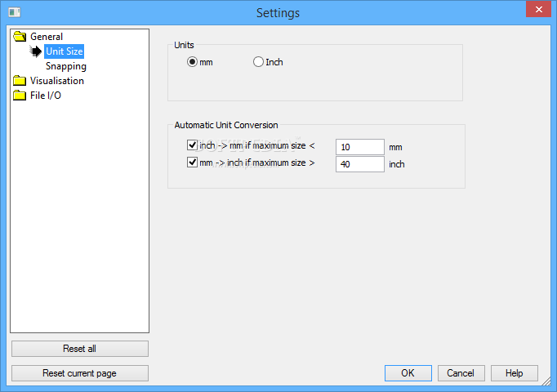Confirm settings with OK

408,373
